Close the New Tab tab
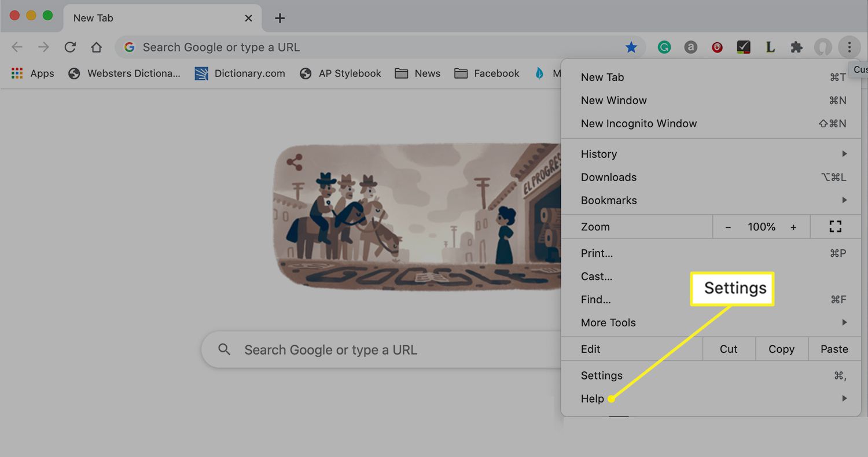868x457 pixels. pos(248,18)
